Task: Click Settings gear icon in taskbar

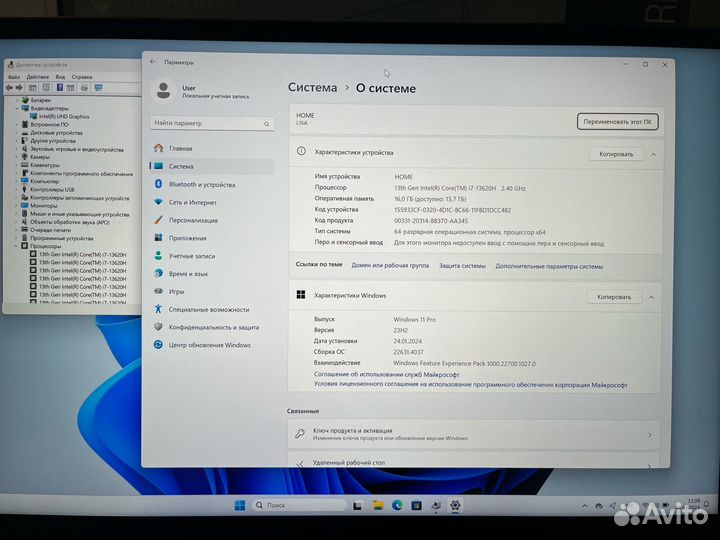Action: [x=455, y=506]
